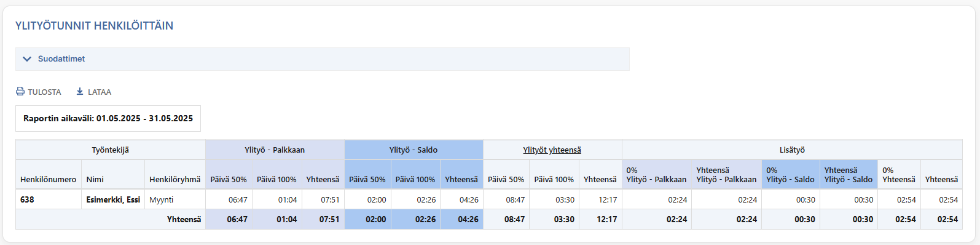The image size is (980, 245).
Task: Click the Lisätyö group header
Action: (x=792, y=150)
